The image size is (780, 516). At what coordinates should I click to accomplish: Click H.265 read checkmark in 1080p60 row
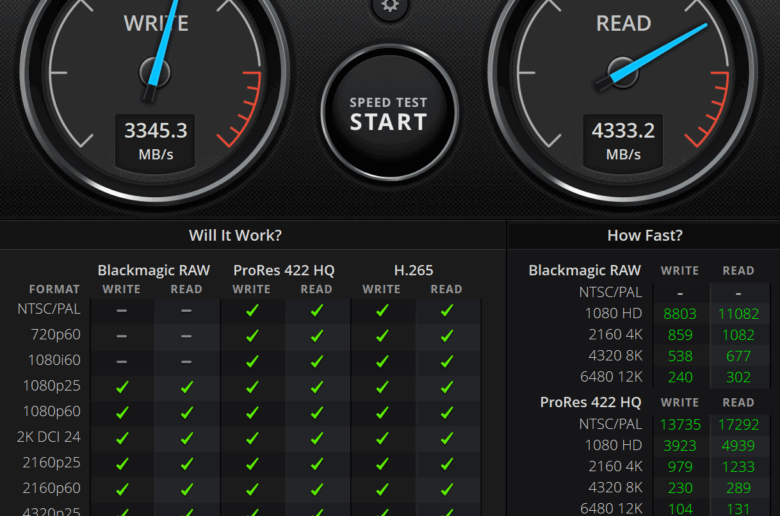click(447, 413)
